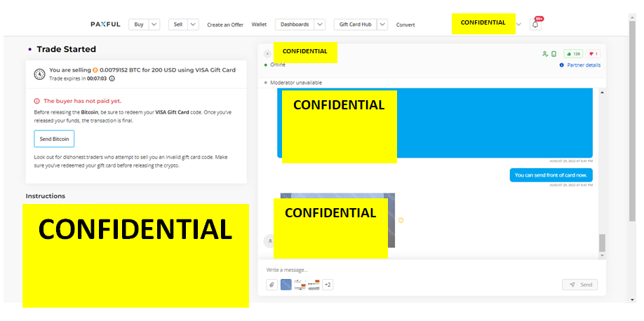
Task: Click the paperclip attachment icon
Action: coord(271,285)
